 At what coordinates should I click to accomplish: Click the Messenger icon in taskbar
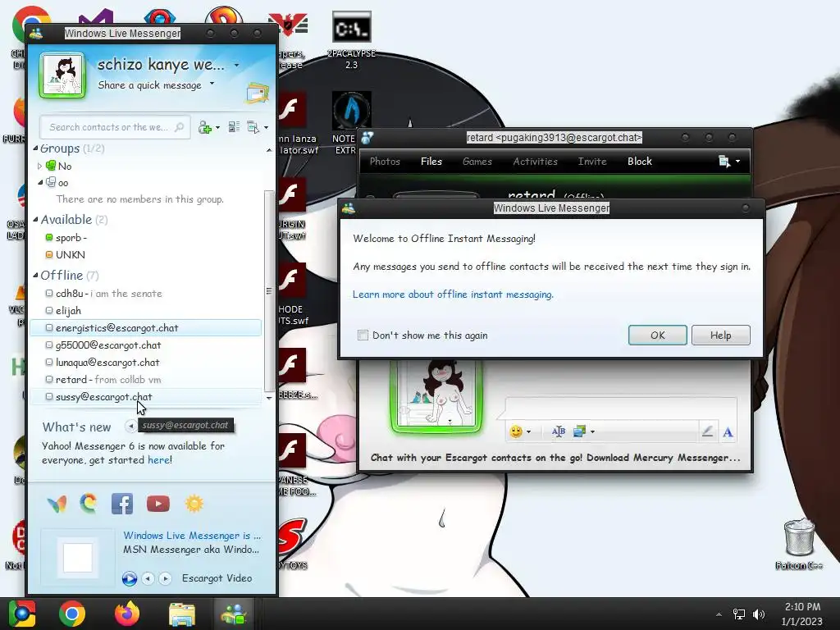[234, 614]
